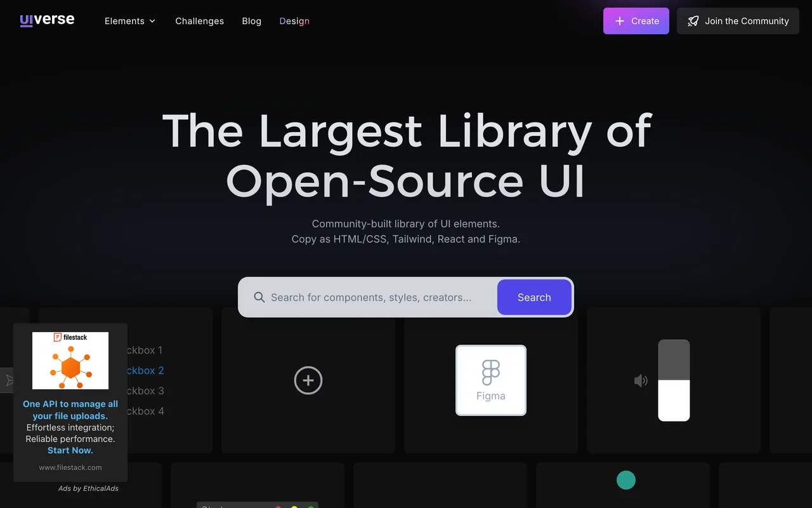Go to the Blog page
Screen dimensions: 812x508
[x=251, y=21]
